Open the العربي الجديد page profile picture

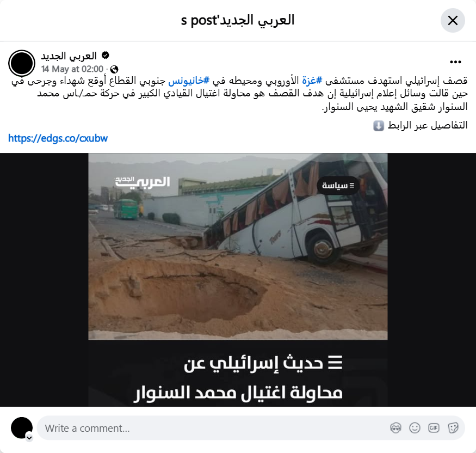point(22,63)
